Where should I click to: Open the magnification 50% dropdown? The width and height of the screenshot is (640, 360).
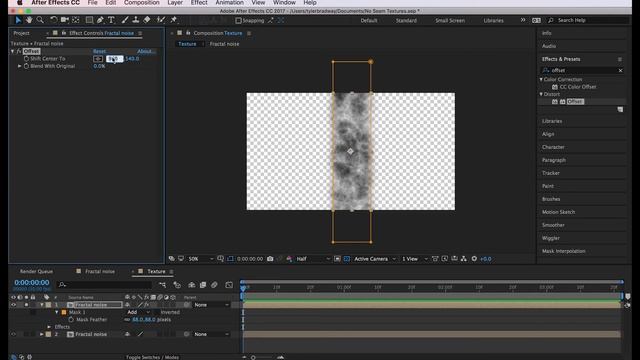point(200,259)
